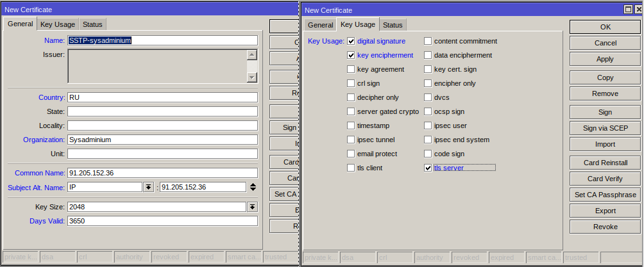
Task: Check the dvcs option
Action: [428, 97]
